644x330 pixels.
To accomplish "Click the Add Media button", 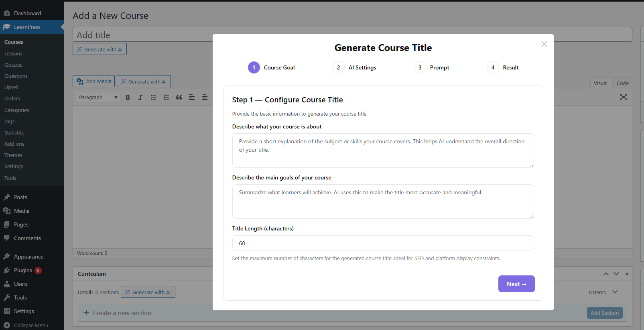I will pyautogui.click(x=94, y=81).
